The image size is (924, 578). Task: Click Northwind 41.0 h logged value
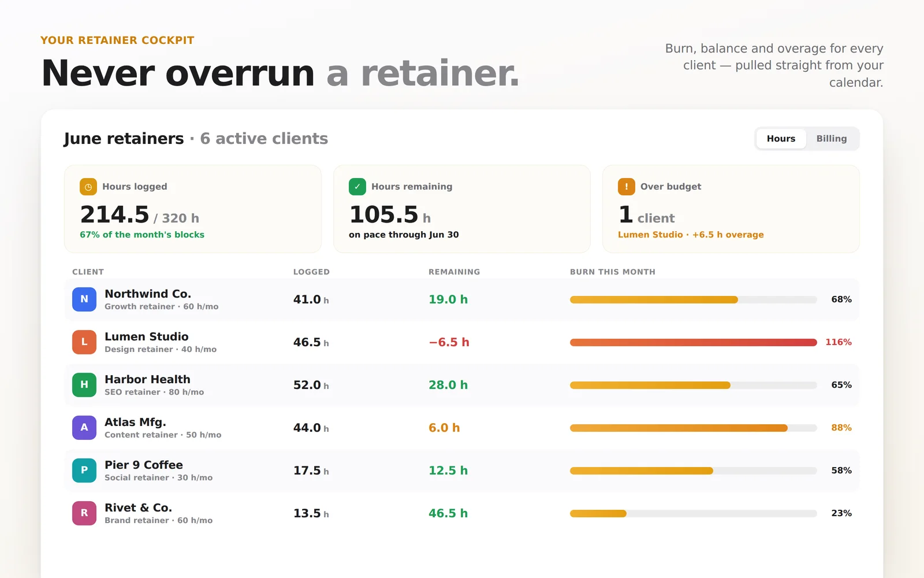pyautogui.click(x=311, y=299)
